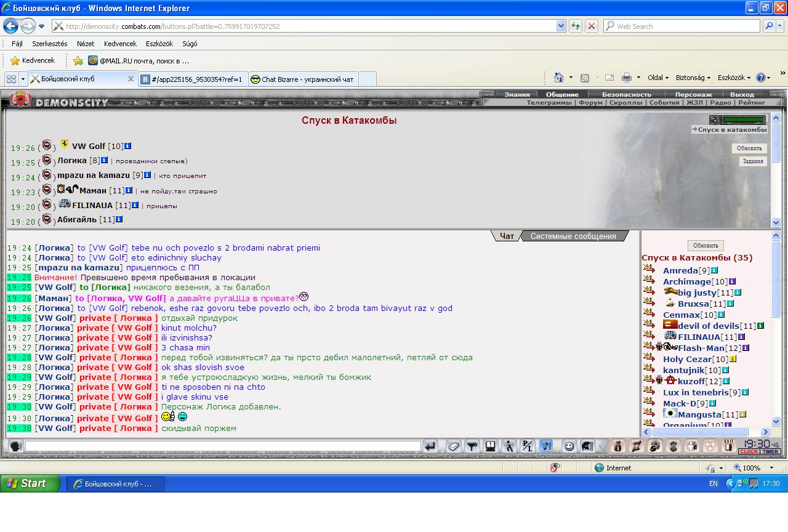788x532 pixels.
Task: Switch to the Chat Bizarre browser tab
Action: [x=303, y=79]
